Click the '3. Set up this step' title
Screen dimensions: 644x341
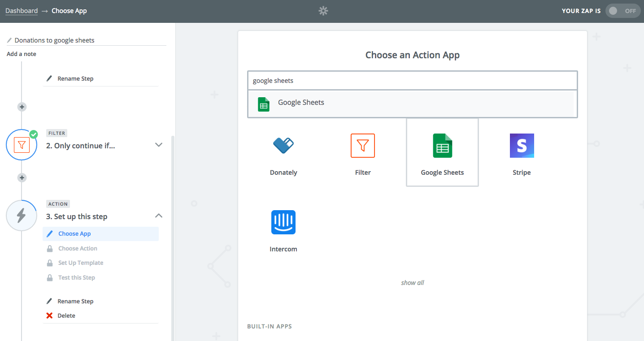click(x=77, y=216)
